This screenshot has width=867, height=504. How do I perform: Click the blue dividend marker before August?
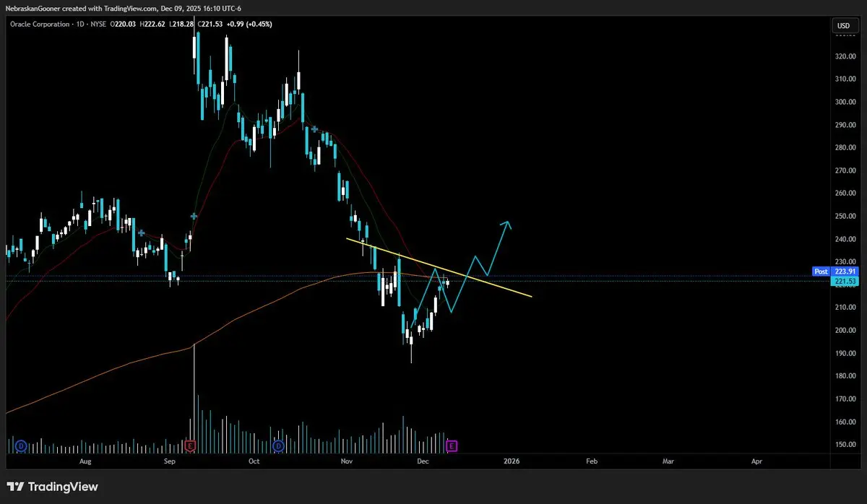coord(20,446)
